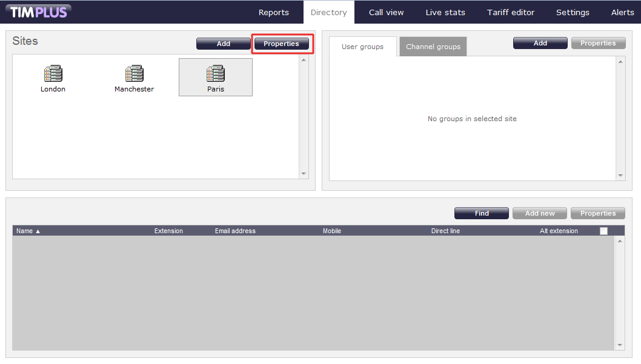Open the Reports menu
This screenshot has width=641, height=364.
point(273,12)
